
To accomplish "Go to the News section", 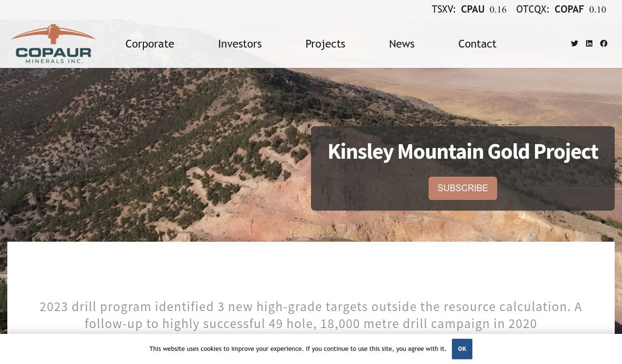I will pyautogui.click(x=401, y=44).
